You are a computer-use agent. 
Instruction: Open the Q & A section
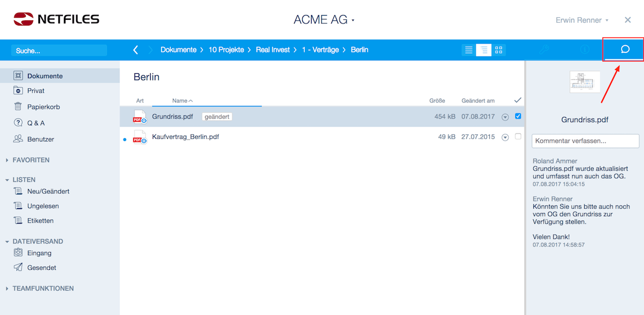pyautogui.click(x=36, y=123)
